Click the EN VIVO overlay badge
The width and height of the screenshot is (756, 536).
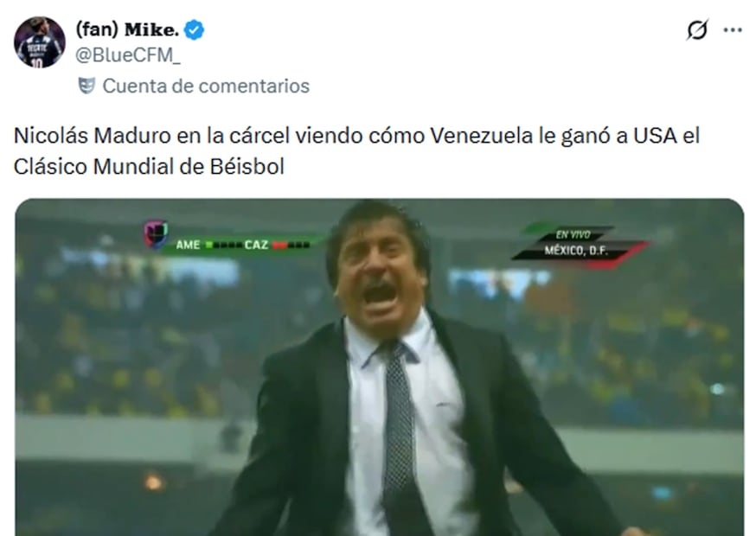click(x=573, y=235)
